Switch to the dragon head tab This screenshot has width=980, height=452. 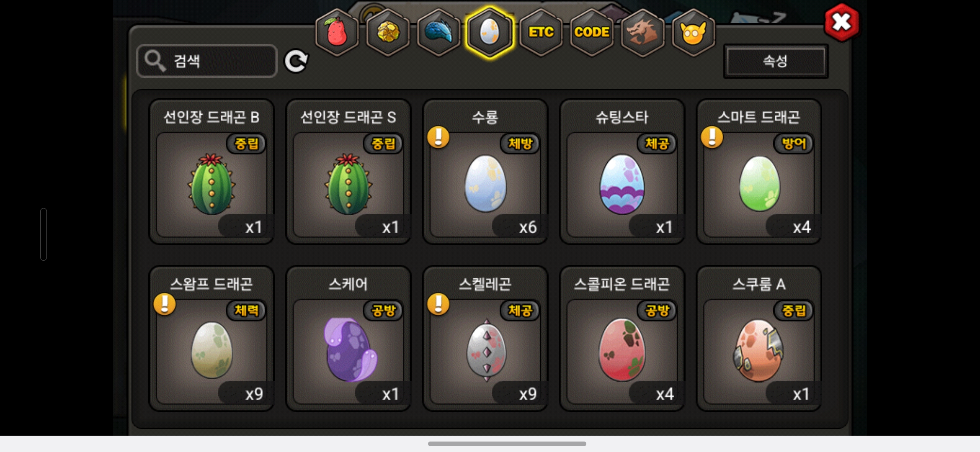pyautogui.click(x=642, y=32)
